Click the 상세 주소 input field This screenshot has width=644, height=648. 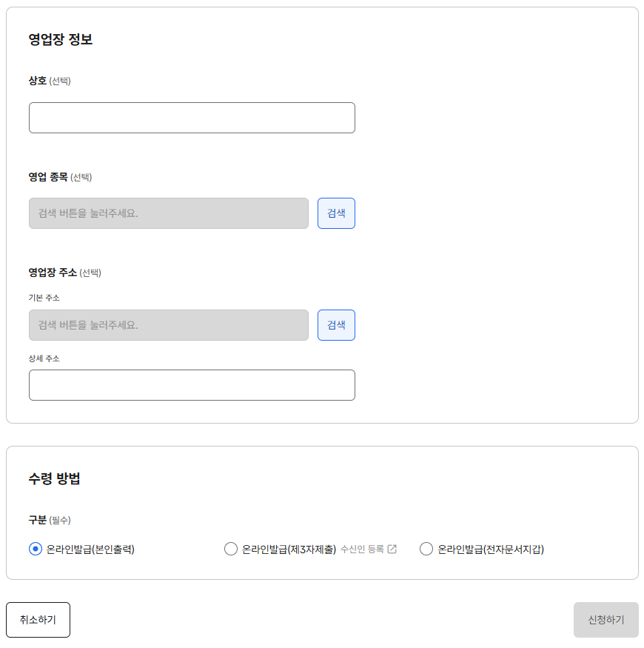(191, 385)
